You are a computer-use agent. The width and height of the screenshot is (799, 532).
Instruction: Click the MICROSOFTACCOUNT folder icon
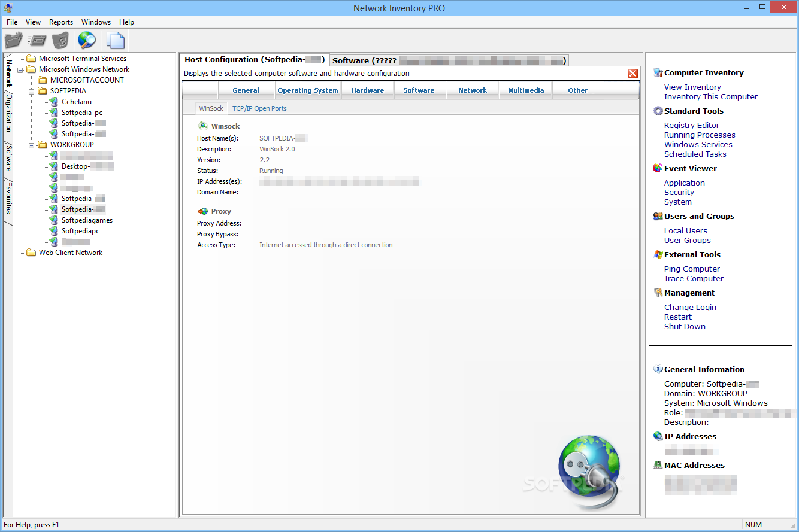[43, 80]
